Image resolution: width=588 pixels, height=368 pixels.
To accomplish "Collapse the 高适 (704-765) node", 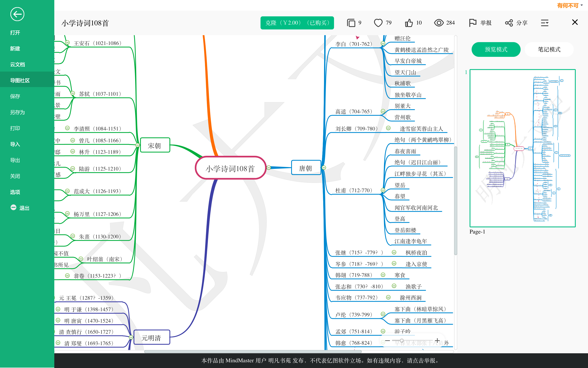I will click(383, 111).
